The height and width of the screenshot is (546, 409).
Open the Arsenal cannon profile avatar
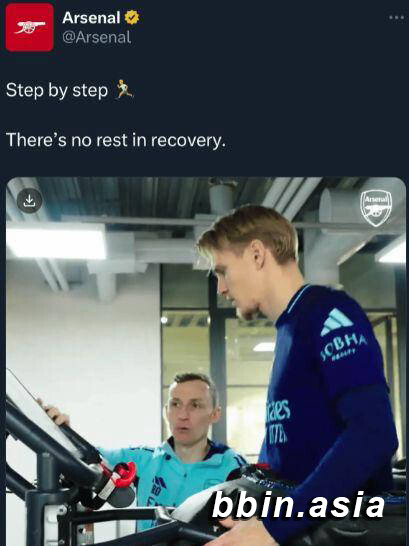point(30,27)
